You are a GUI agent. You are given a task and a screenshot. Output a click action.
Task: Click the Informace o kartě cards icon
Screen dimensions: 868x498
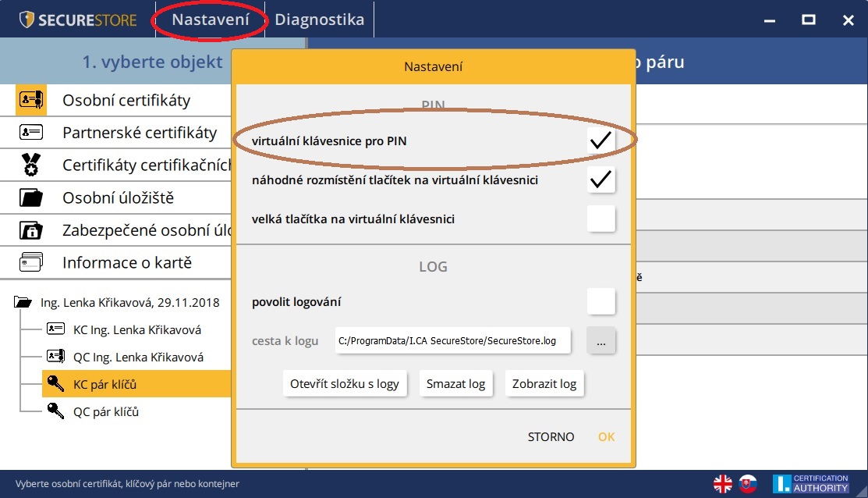30,263
